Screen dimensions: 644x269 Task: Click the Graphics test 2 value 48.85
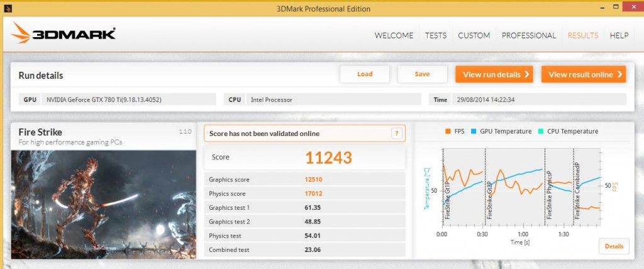click(312, 222)
